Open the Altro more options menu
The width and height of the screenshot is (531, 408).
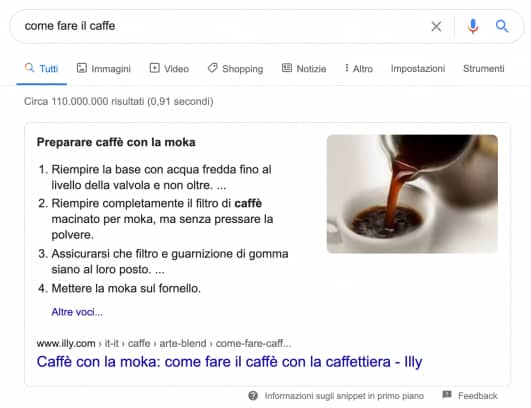point(359,68)
